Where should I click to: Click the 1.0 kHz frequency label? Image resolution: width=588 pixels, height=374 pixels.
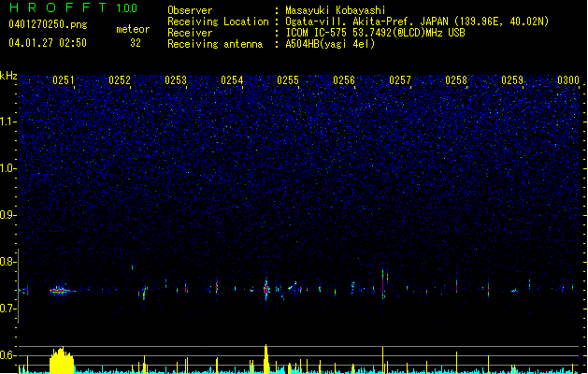click(8, 168)
